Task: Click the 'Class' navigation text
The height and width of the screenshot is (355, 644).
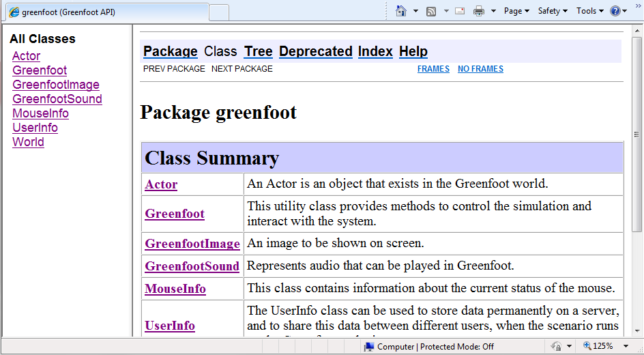Action: click(220, 51)
